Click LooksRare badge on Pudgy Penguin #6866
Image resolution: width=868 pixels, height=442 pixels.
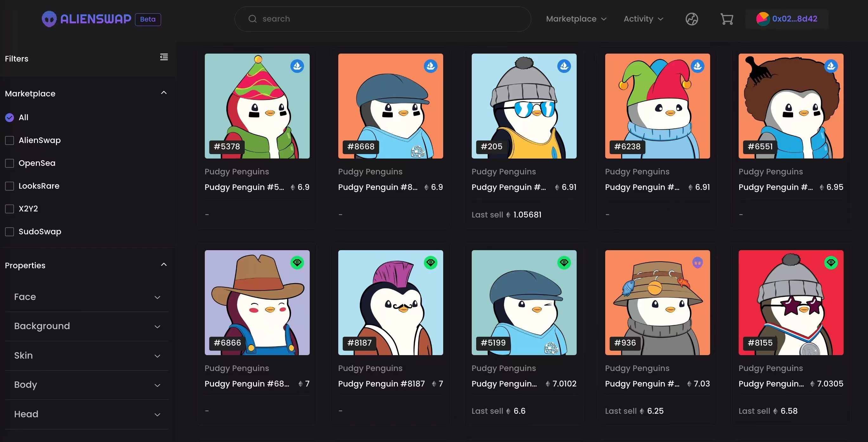click(x=297, y=263)
